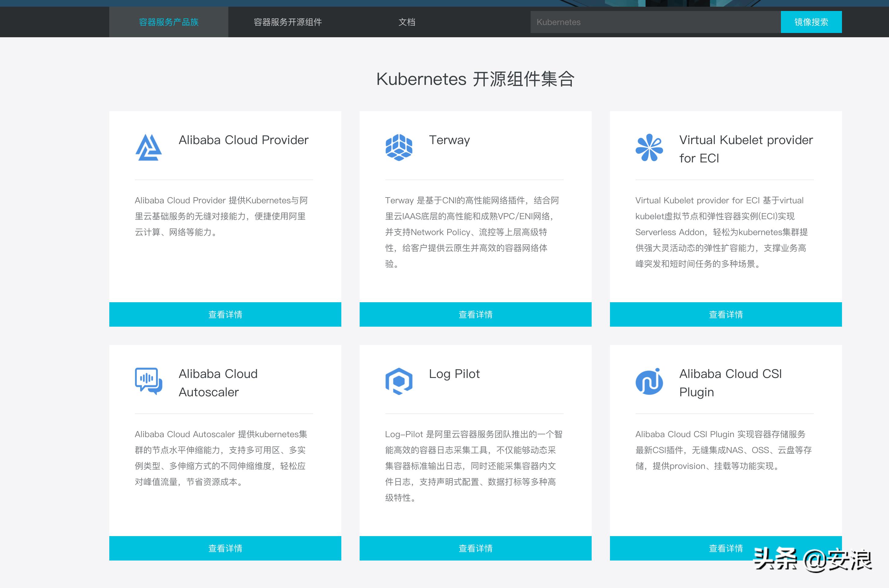The width and height of the screenshot is (889, 588).
Task: Click 查看详情 for Alibaba Cloud Autoscaler
Action: pyautogui.click(x=225, y=548)
